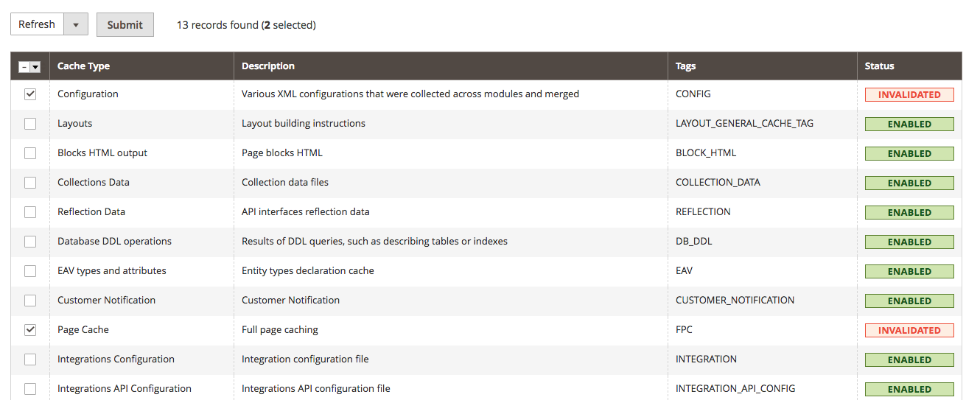Uncheck the Page Cache checkbox

(30, 330)
